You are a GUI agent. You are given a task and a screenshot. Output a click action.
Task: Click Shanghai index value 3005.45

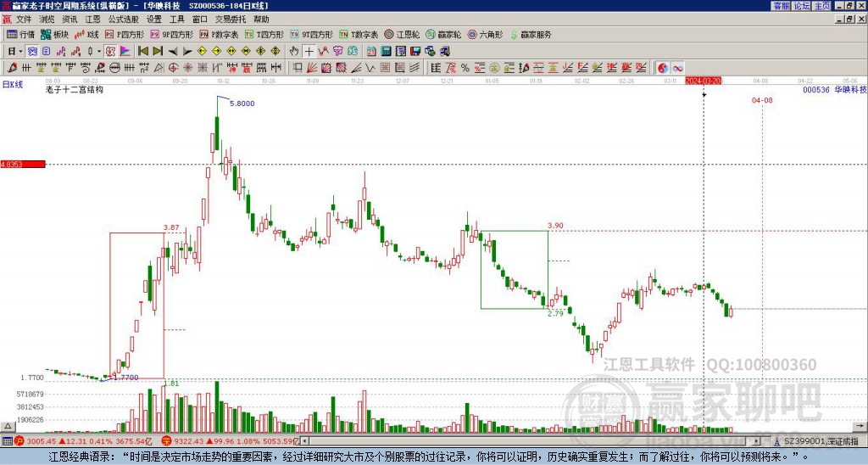click(42, 441)
